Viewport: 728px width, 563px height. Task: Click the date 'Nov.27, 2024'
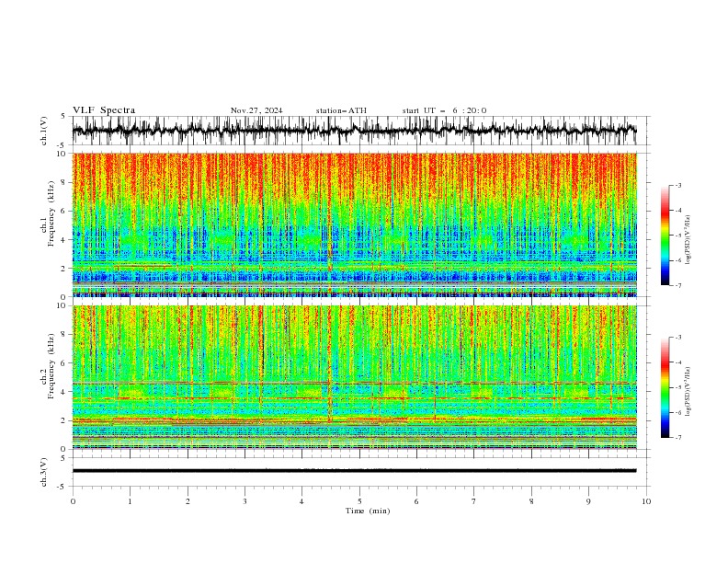256,110
